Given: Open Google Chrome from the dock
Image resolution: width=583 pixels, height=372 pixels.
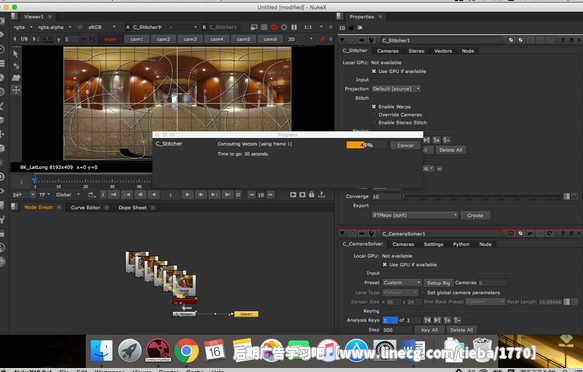Looking at the screenshot, I should 187,350.
